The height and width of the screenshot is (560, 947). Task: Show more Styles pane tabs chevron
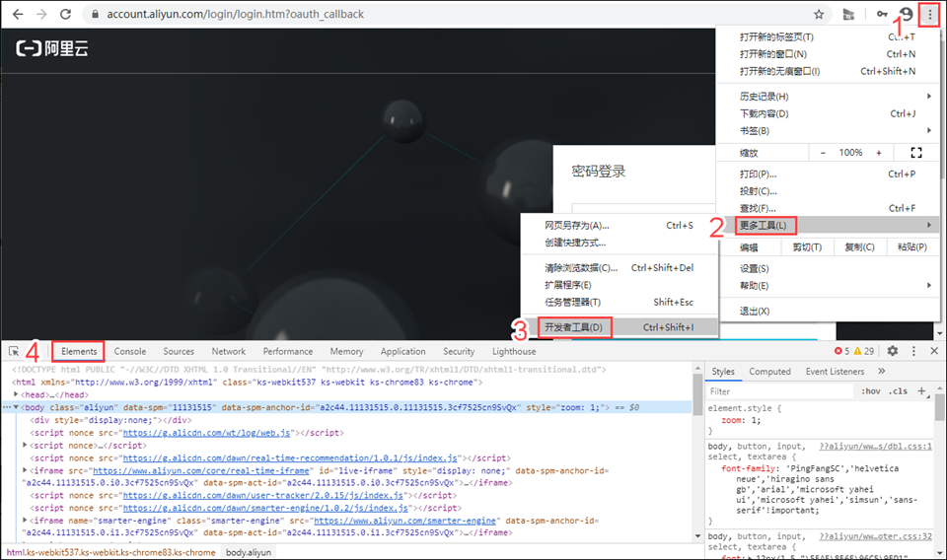pyautogui.click(x=881, y=372)
